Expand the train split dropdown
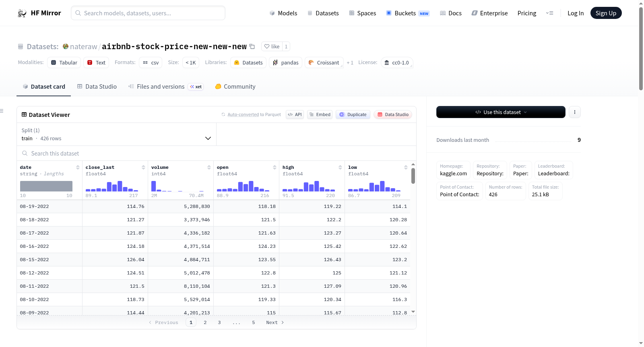The height and width of the screenshot is (347, 644). 116,134
